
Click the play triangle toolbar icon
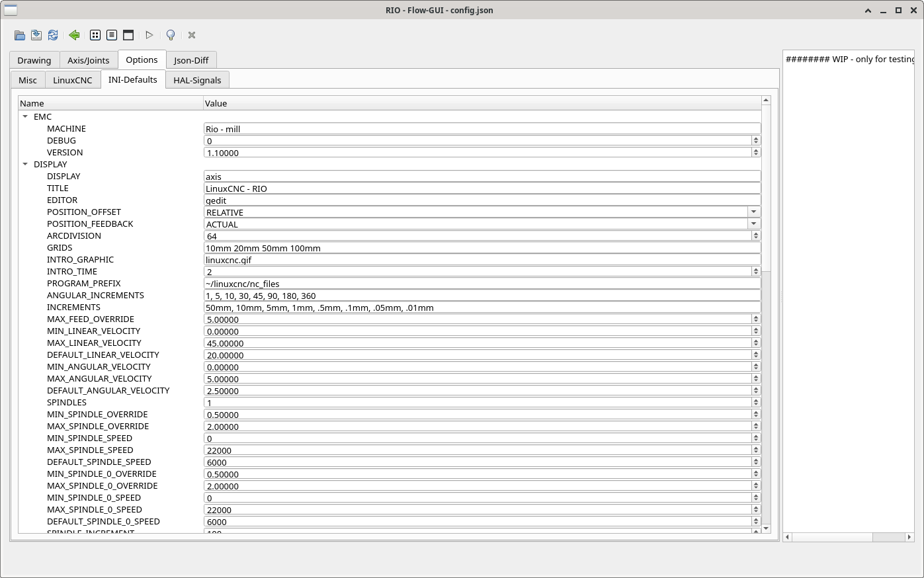tap(149, 35)
